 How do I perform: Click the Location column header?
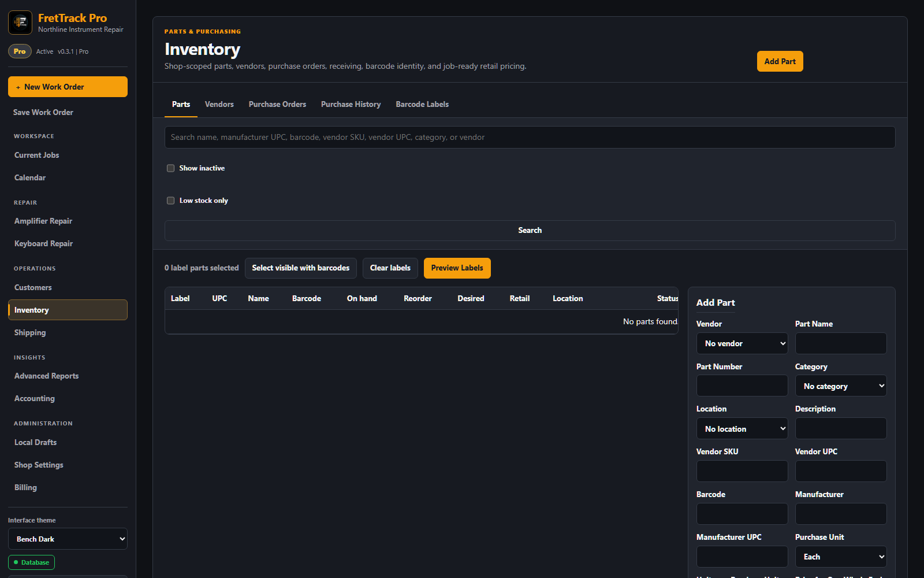pos(568,298)
